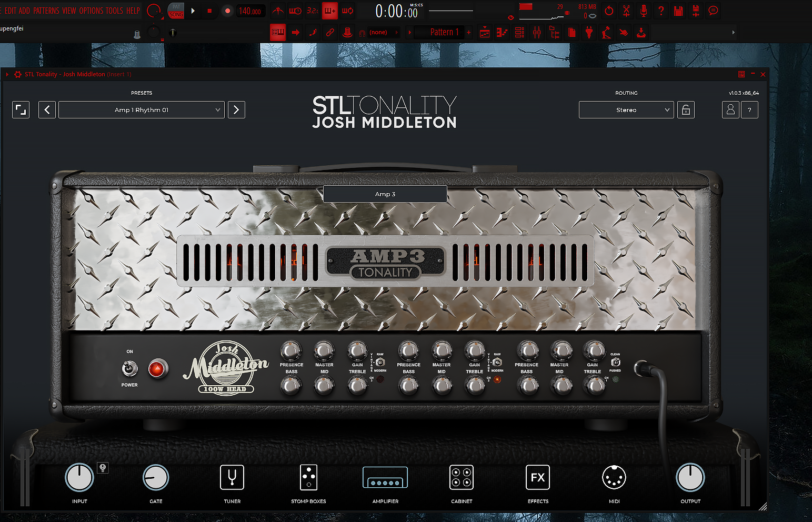Click the link-to-controller chain icon
Screen dimensions: 812x522
330,33
